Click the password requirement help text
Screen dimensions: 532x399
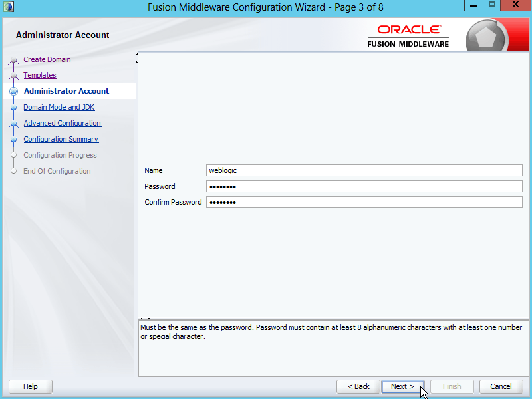pos(331,332)
